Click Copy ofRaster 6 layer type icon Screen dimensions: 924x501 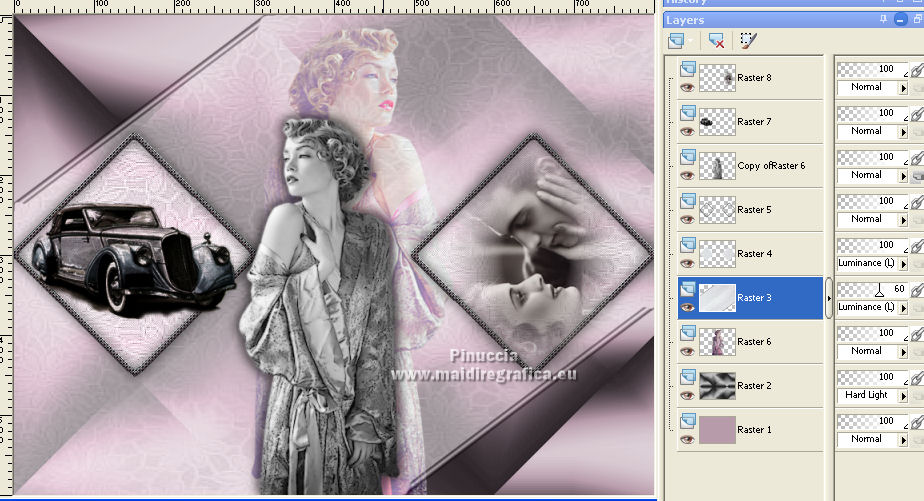tap(688, 157)
